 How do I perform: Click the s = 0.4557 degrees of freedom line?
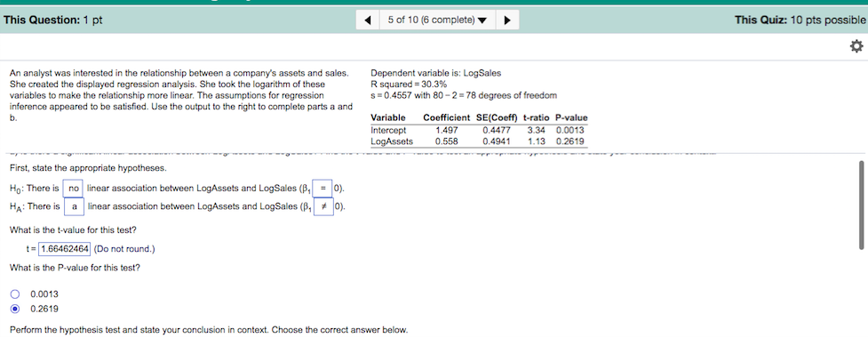[464, 95]
